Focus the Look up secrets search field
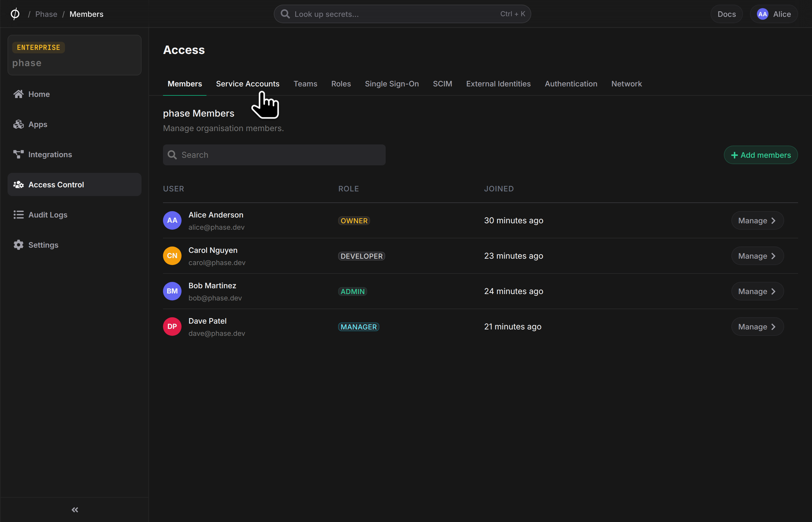Screen dimensions: 812x522 (x=402, y=14)
